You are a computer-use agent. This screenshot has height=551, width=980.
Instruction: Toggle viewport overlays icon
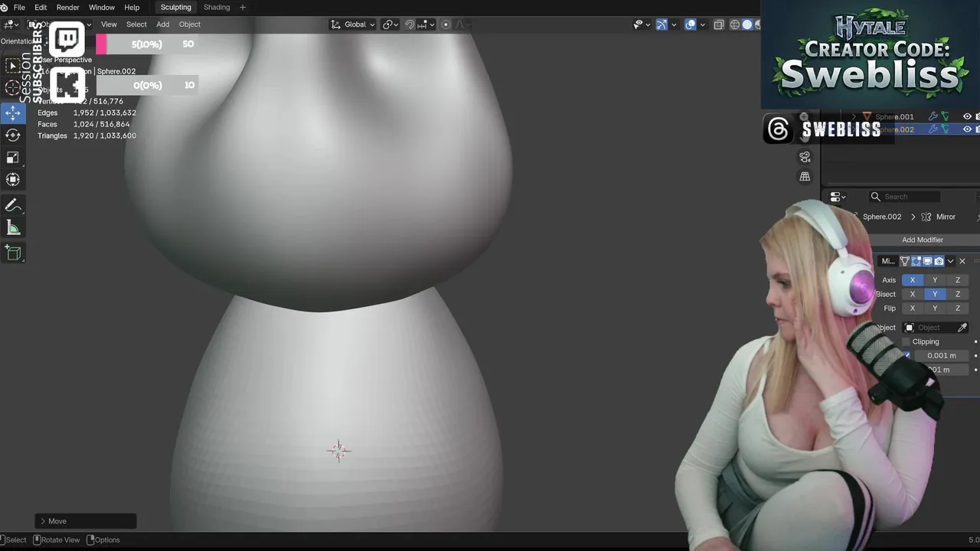click(x=691, y=24)
